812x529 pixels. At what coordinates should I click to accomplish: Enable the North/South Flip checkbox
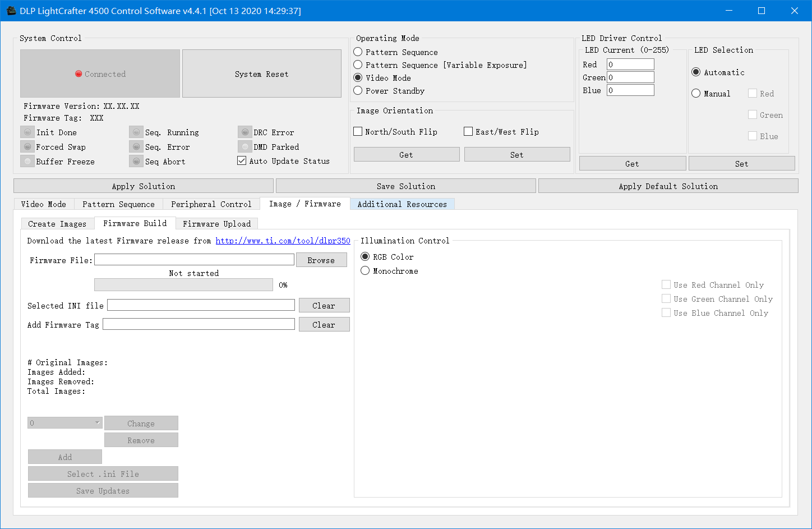click(358, 132)
